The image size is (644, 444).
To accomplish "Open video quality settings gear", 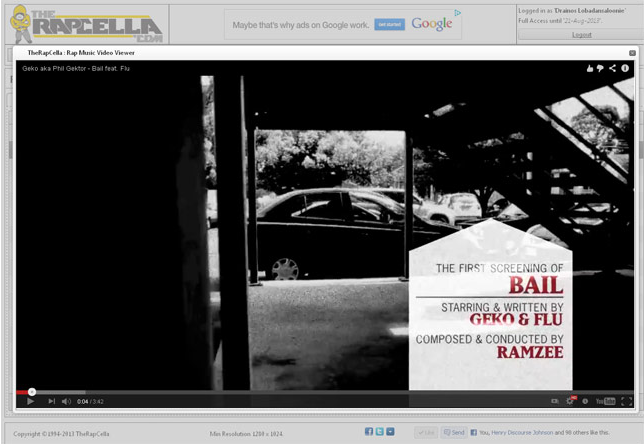I will tap(570, 401).
